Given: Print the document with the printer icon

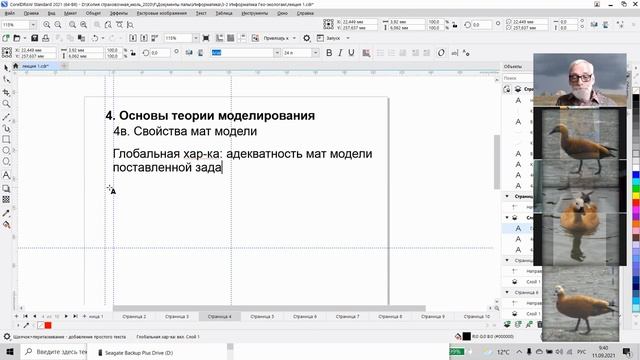Looking at the screenshot, I should click(46, 38).
